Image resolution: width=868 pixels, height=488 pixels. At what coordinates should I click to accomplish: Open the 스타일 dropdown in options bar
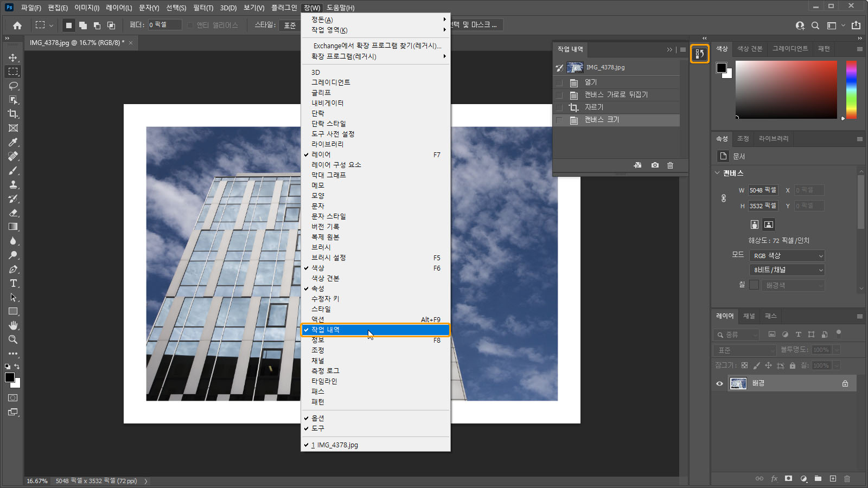[290, 25]
